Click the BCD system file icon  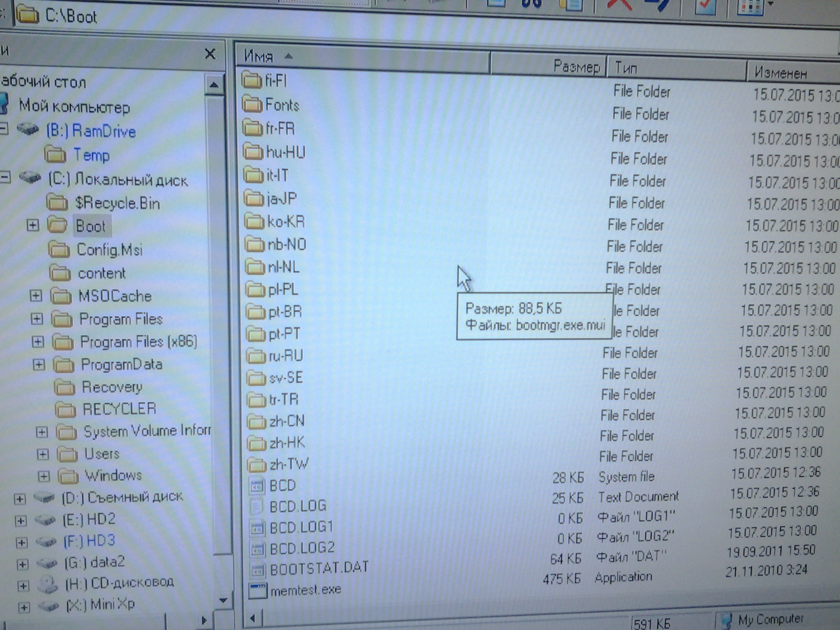(257, 486)
